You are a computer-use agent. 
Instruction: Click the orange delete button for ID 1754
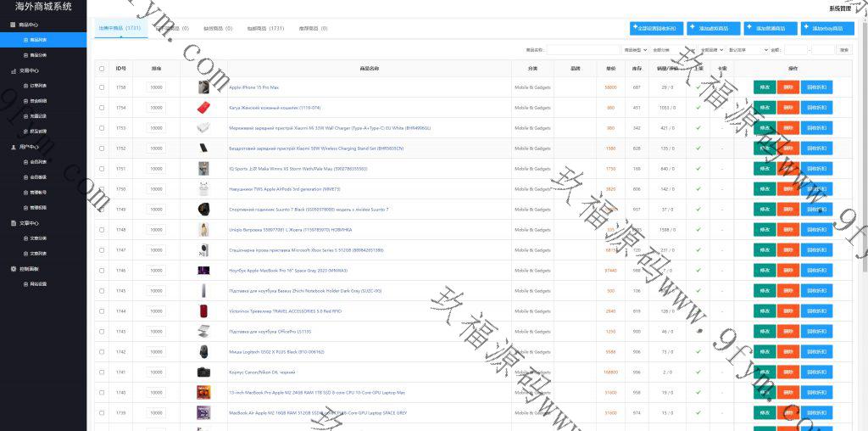tap(787, 108)
